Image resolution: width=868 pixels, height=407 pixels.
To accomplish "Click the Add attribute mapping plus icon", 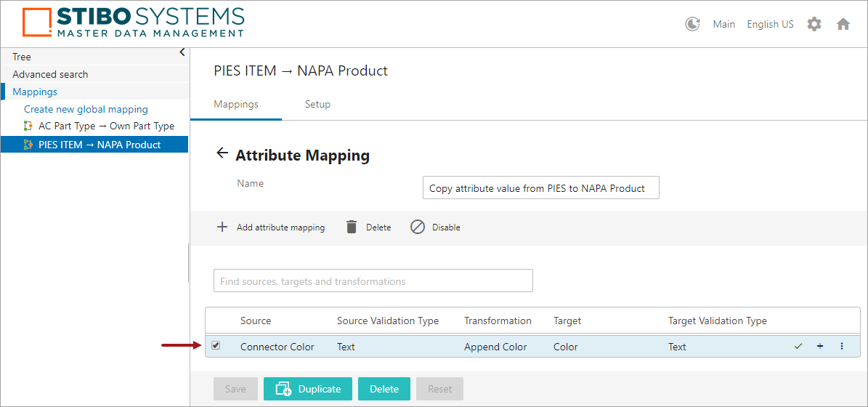I will 222,227.
